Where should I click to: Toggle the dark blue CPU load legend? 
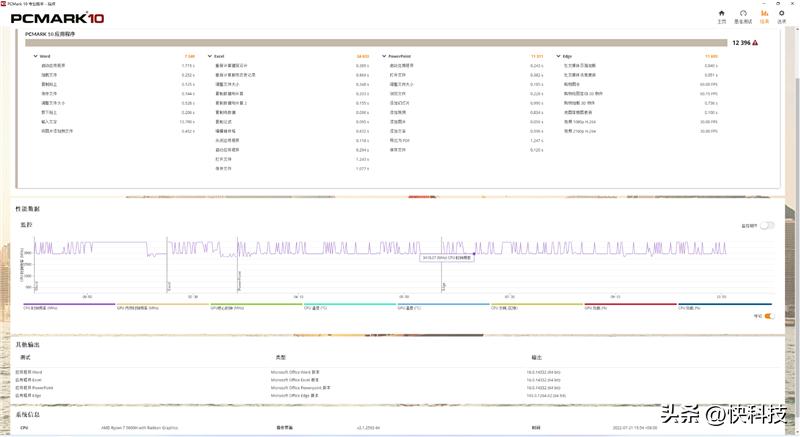point(724,306)
